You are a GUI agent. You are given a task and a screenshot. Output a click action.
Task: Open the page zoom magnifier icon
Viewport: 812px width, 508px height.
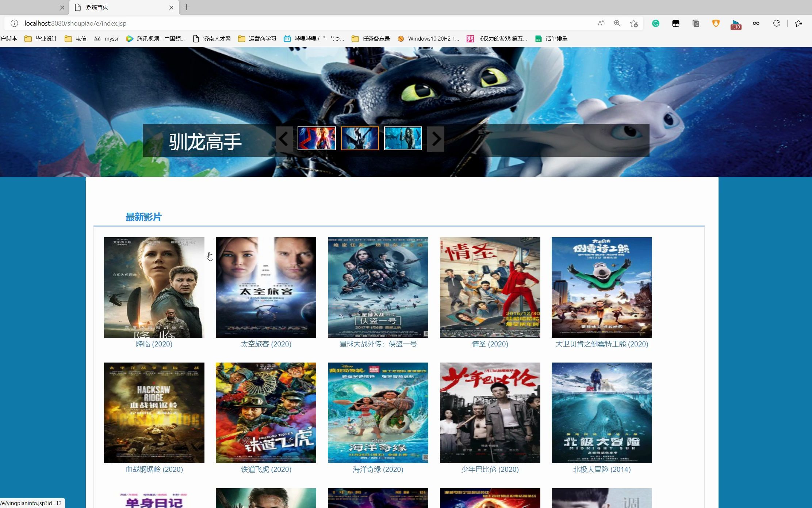617,23
